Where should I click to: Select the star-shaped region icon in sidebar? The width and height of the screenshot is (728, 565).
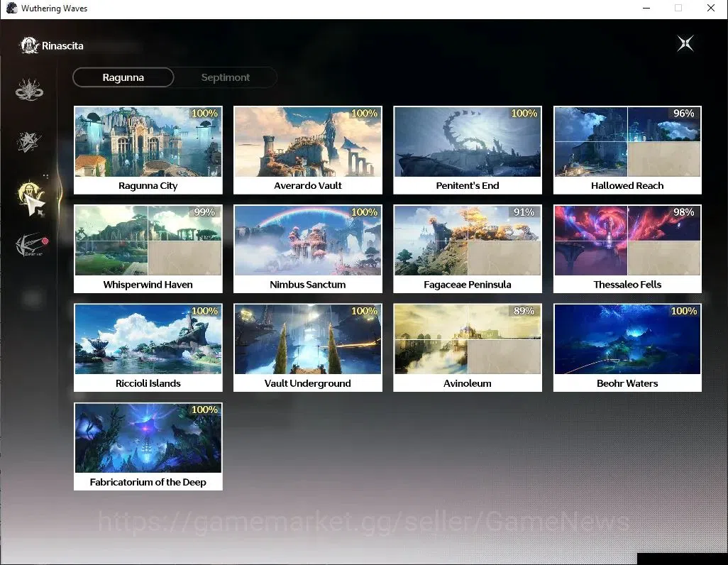click(29, 142)
